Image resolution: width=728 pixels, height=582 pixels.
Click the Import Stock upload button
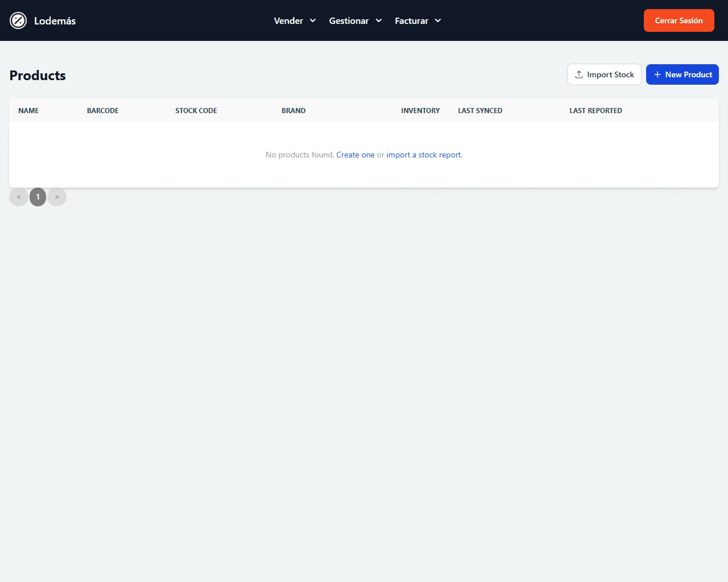coord(604,74)
